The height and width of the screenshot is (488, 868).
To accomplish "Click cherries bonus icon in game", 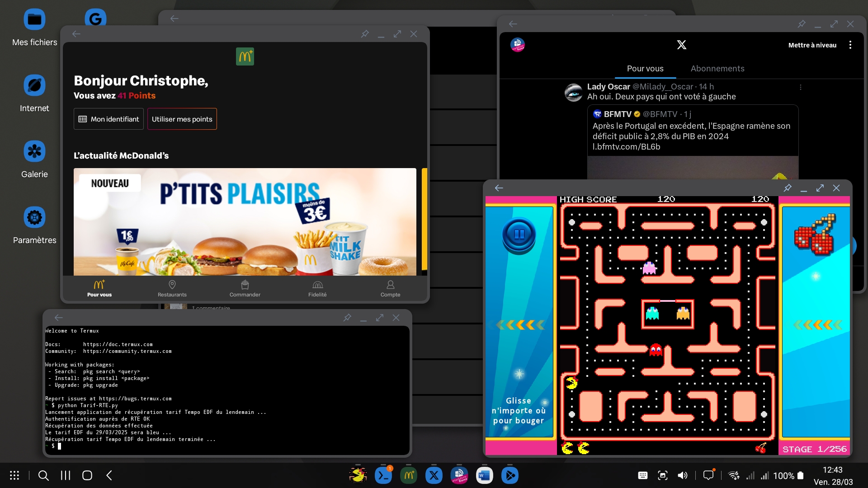I will pyautogui.click(x=816, y=234).
